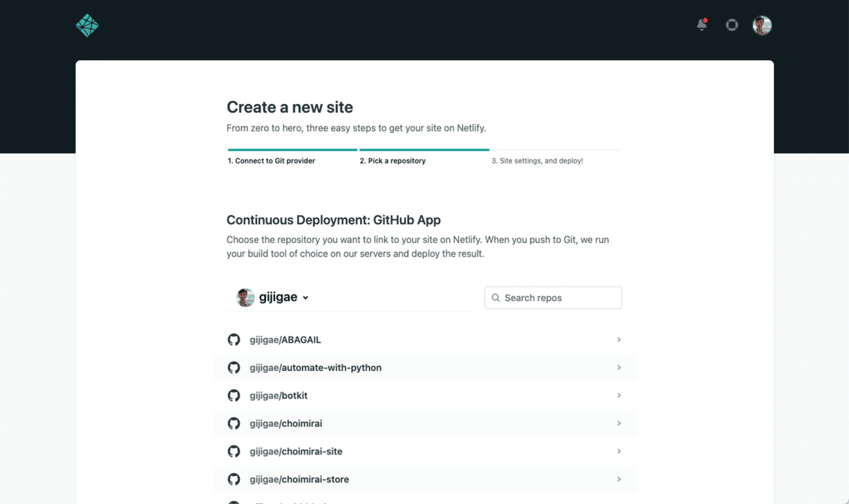Click the GitHub icon beside gijigae/ABAGAIL
Viewport: 849px width, 504px height.
pos(233,340)
